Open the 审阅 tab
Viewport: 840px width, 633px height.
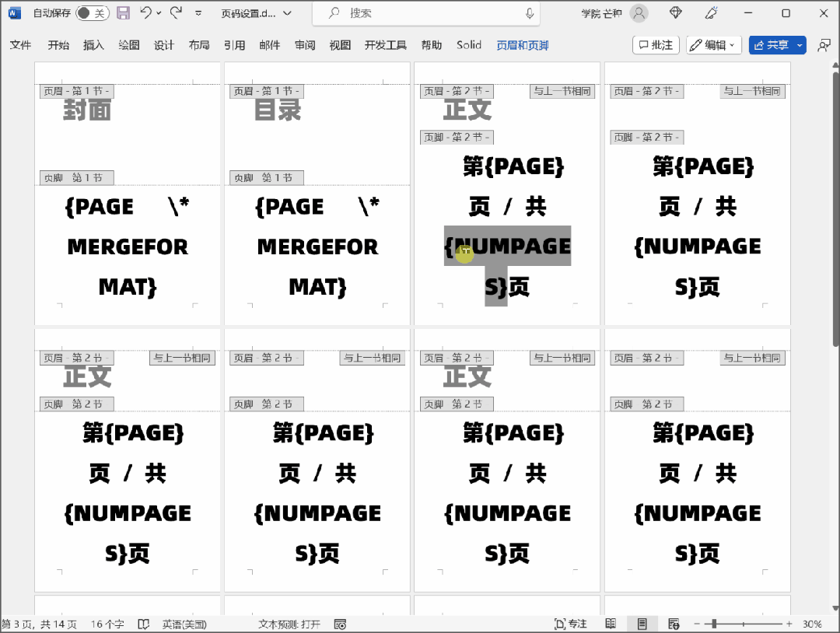coord(305,45)
